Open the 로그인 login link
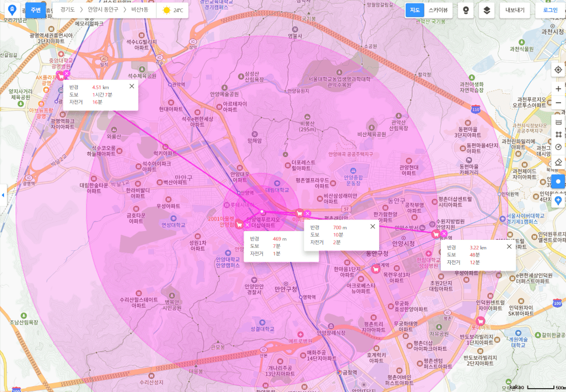 (x=550, y=10)
